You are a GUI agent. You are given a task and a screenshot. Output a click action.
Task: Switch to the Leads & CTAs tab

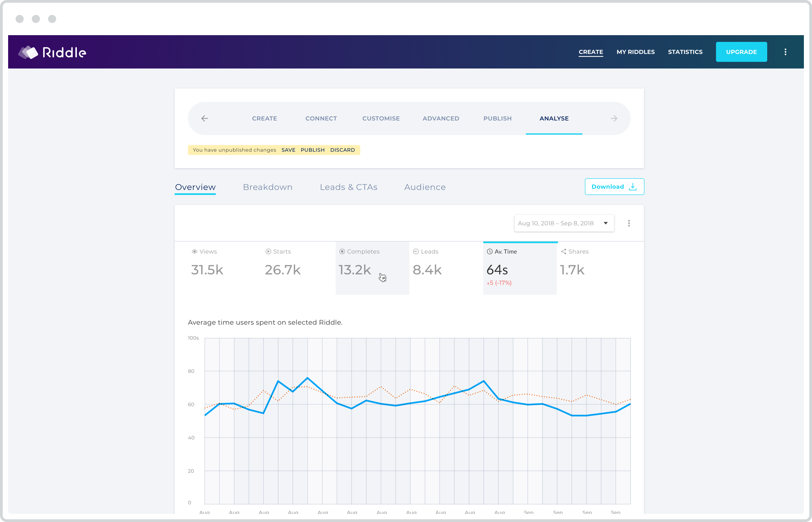click(x=348, y=187)
